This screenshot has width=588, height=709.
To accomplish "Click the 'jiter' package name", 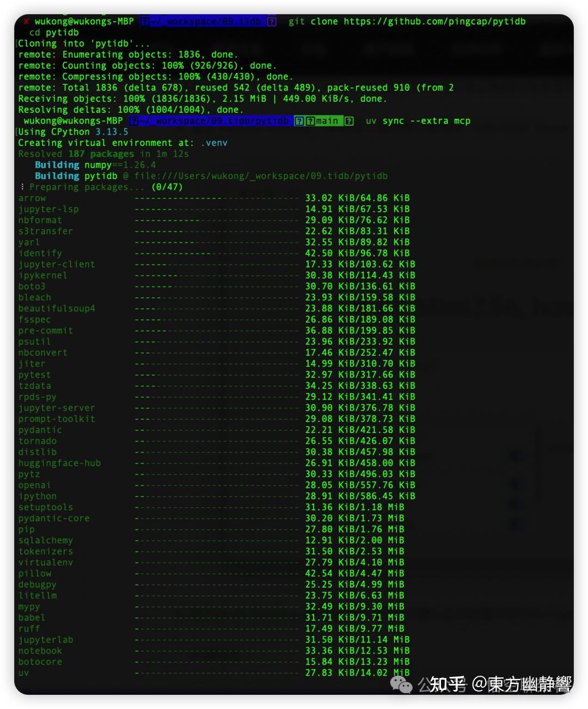I will point(32,364).
